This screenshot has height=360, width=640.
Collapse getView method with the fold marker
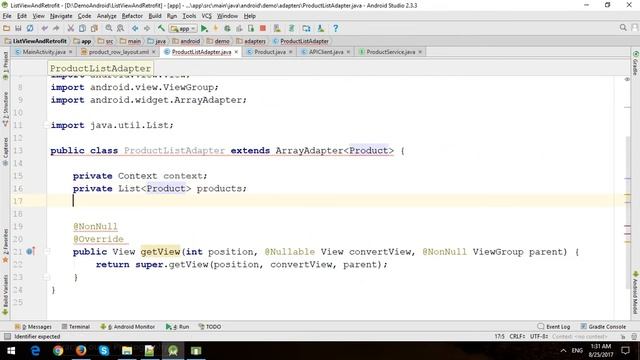pos(47,251)
